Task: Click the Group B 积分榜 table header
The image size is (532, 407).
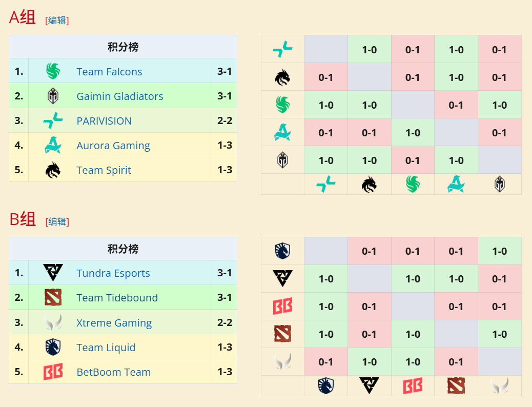Action: 123,249
